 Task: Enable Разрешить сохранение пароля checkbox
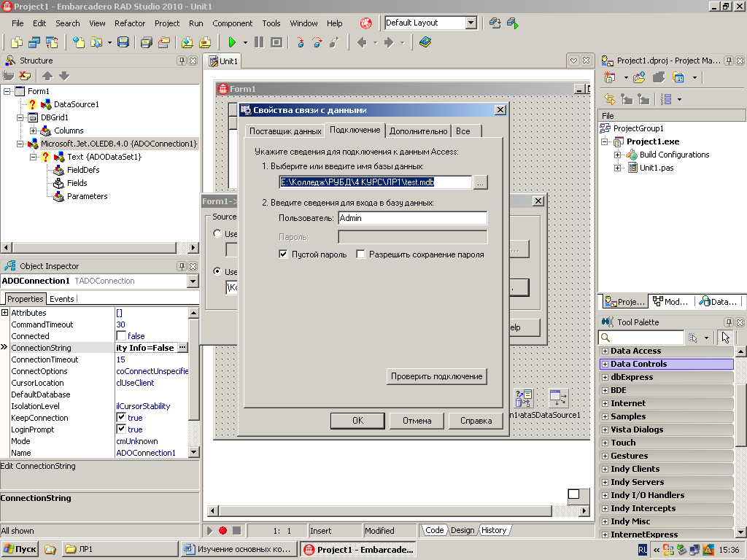pos(360,254)
